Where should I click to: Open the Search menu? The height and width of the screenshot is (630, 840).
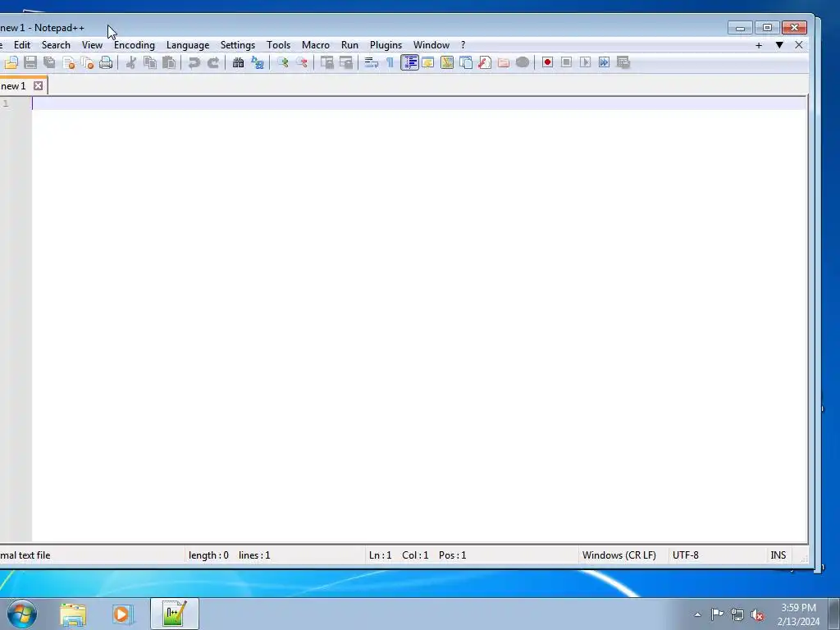click(x=56, y=45)
